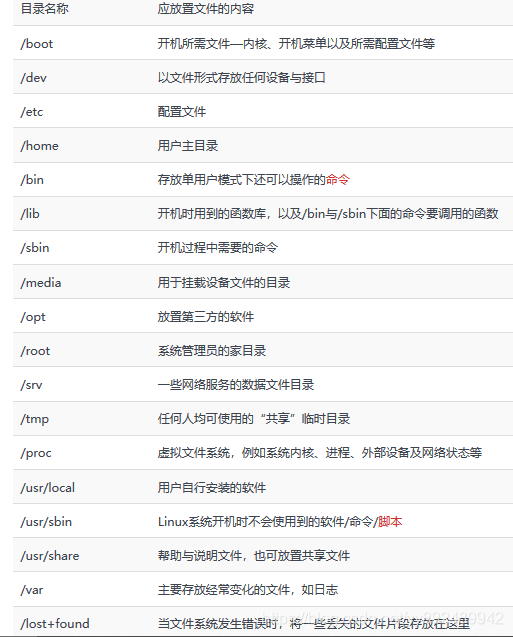Click the /lost+found directory cell

coord(55,623)
